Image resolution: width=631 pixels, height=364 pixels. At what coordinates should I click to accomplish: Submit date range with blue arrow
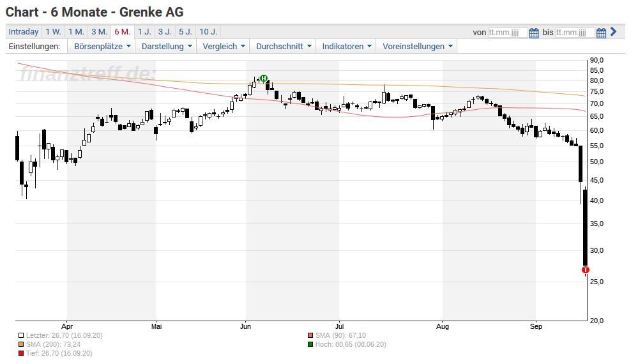(613, 31)
